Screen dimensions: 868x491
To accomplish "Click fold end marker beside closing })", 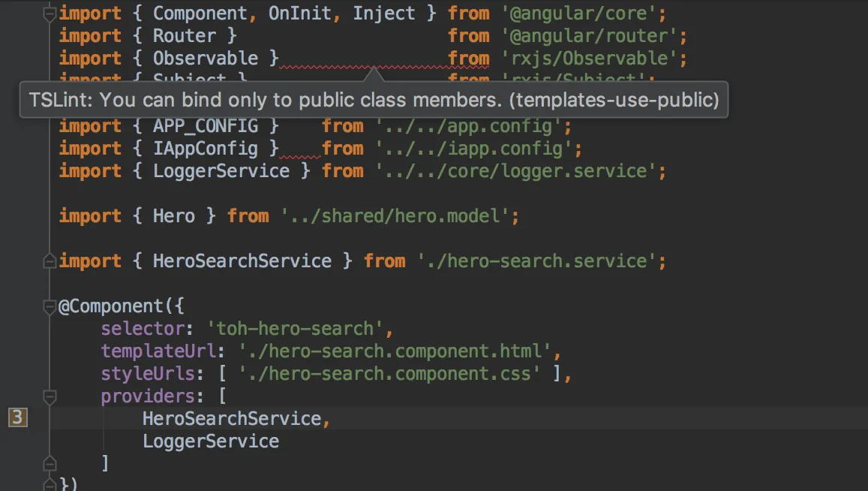I will pos(50,485).
